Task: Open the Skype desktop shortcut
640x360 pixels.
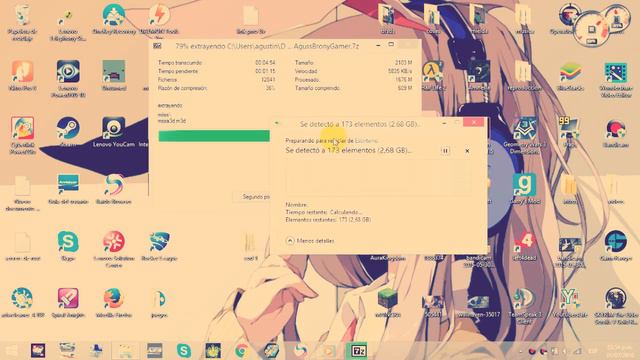Action: point(68,246)
